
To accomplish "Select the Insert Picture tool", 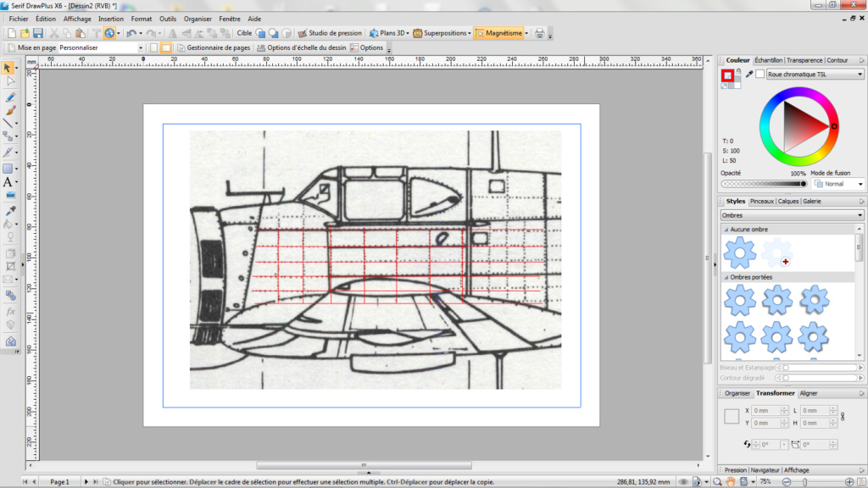I will [10, 195].
